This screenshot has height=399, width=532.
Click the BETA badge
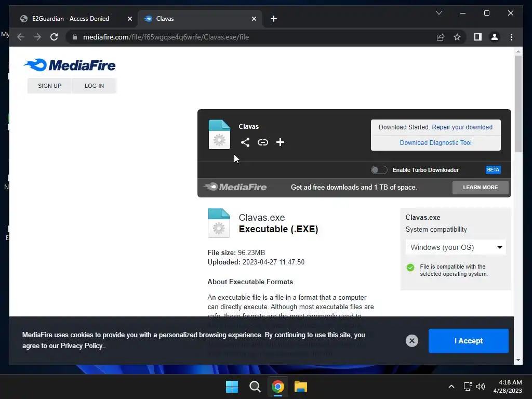[493, 170]
